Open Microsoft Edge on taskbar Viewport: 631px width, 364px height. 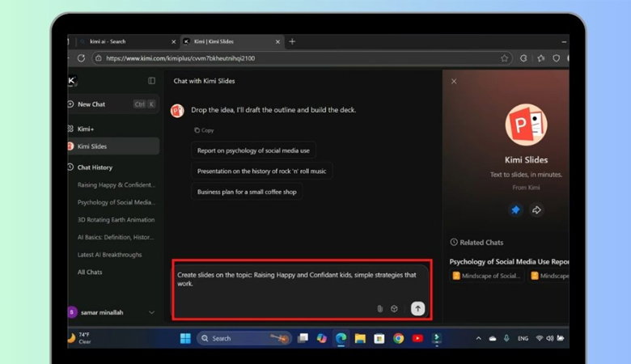pos(341,338)
